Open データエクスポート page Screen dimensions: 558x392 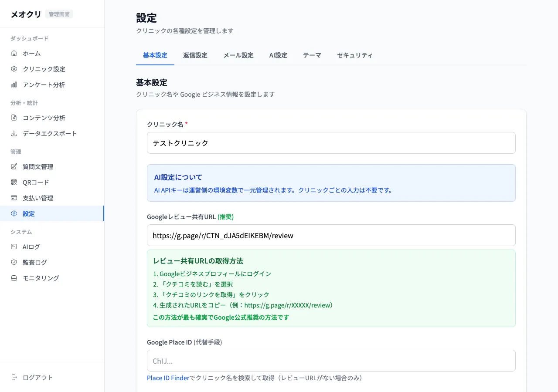click(x=52, y=133)
